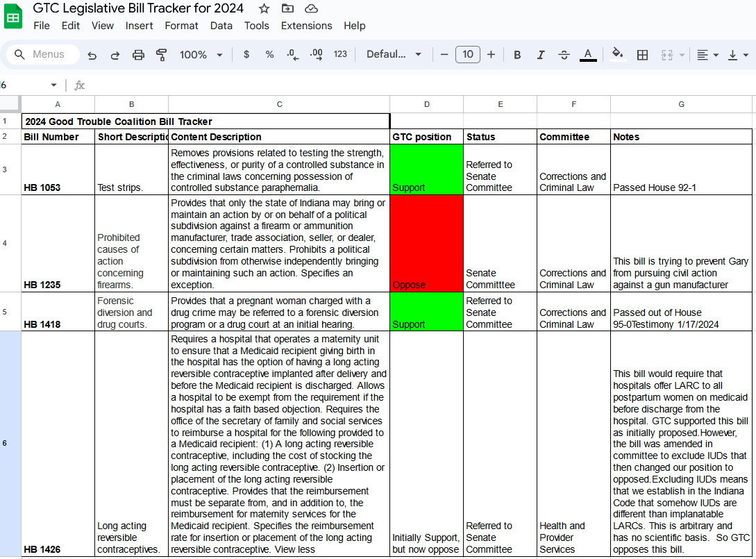The width and height of the screenshot is (756, 559).
Task: Format as percent
Action: [x=269, y=54]
